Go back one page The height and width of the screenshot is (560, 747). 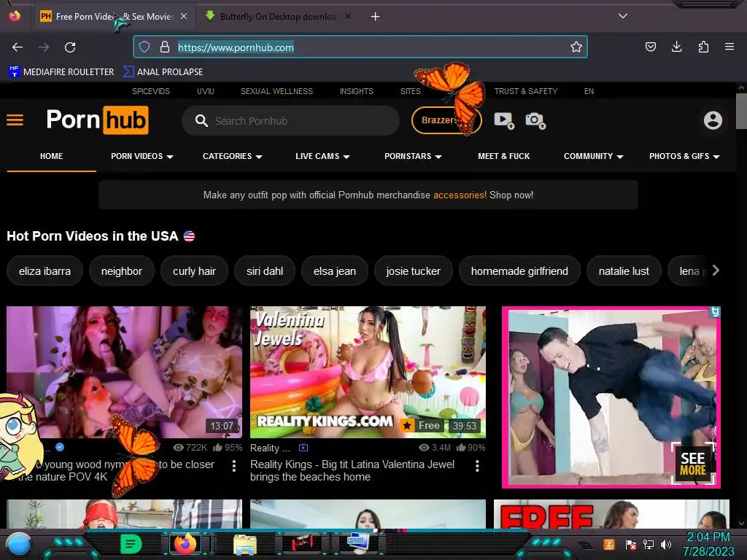[18, 47]
